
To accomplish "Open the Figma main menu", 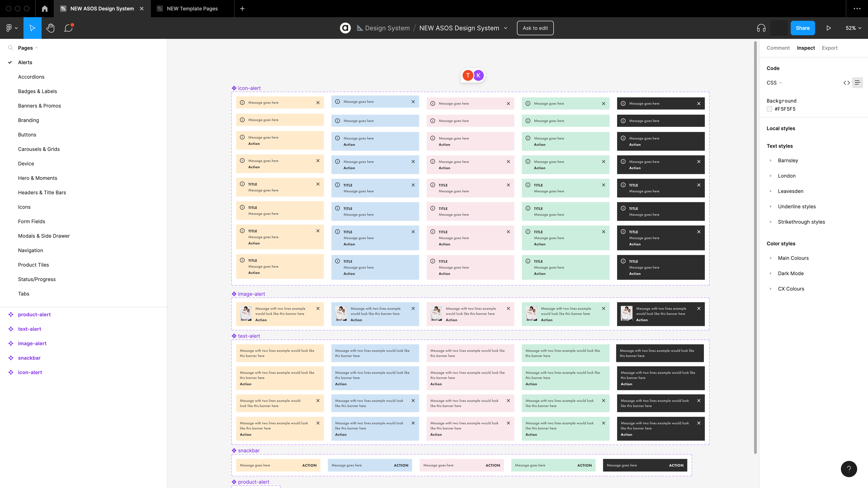I will point(12,28).
